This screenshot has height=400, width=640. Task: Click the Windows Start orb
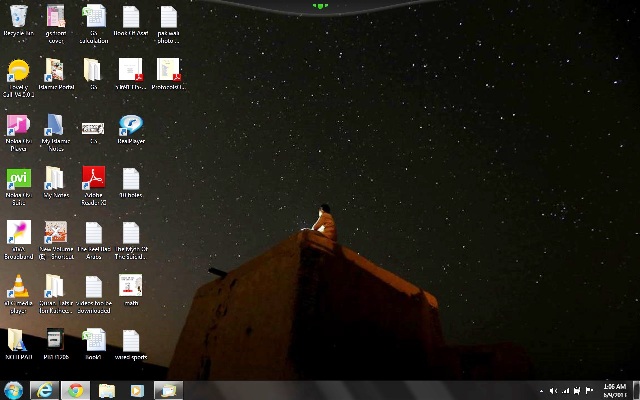click(x=14, y=390)
